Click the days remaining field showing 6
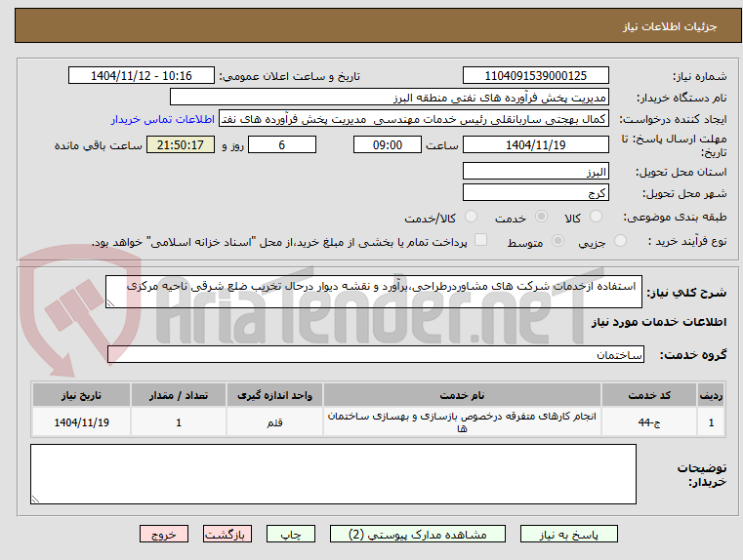 click(x=282, y=144)
